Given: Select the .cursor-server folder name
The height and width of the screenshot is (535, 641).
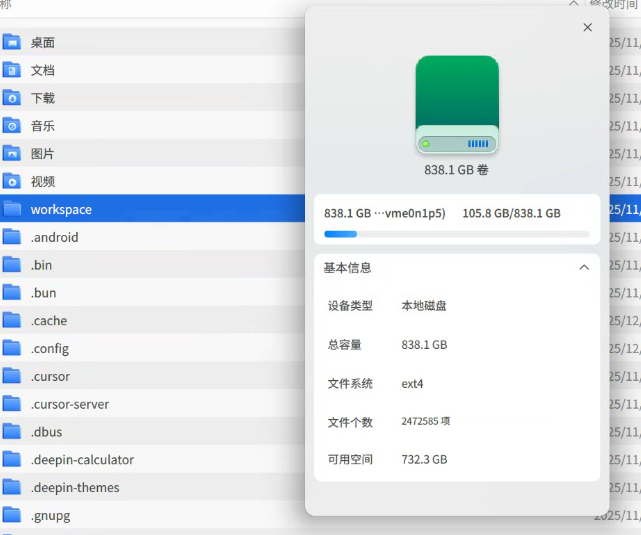Looking at the screenshot, I should [70, 404].
